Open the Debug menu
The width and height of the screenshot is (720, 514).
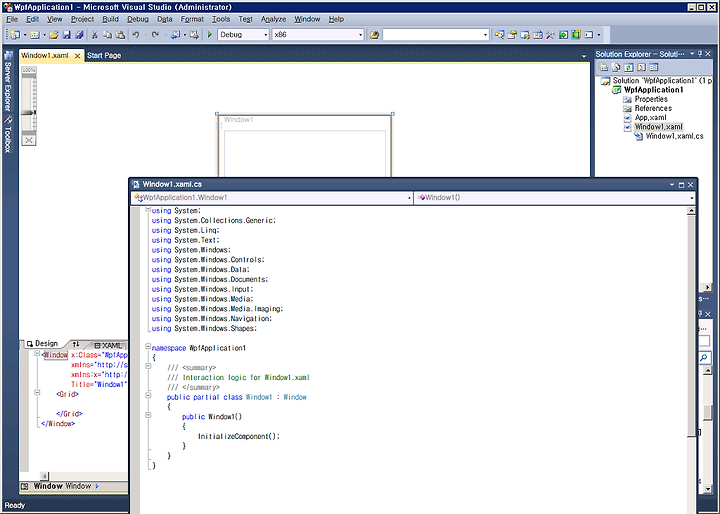tap(138, 19)
